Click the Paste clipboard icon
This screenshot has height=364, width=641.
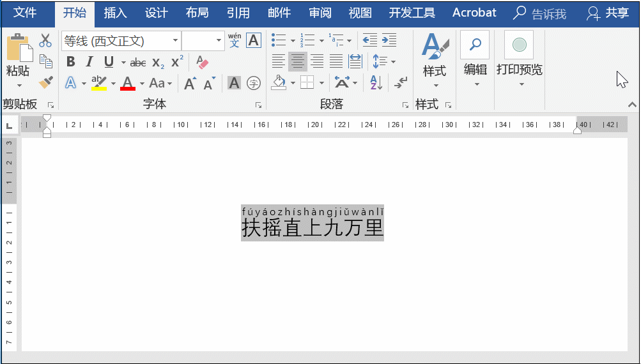(x=19, y=48)
